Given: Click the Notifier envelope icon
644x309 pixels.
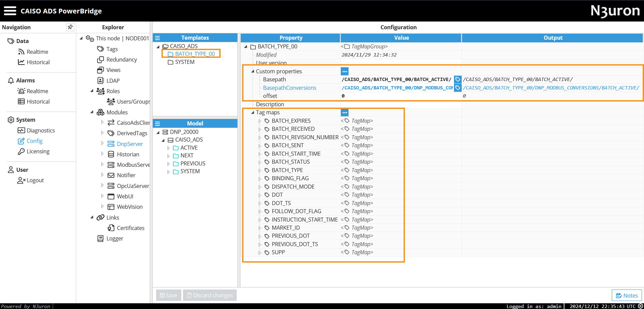Looking at the screenshot, I should tap(111, 175).
